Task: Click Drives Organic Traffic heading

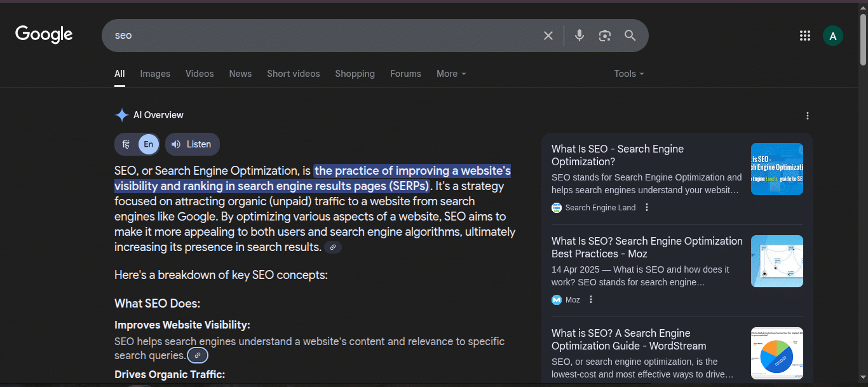Action: click(170, 374)
